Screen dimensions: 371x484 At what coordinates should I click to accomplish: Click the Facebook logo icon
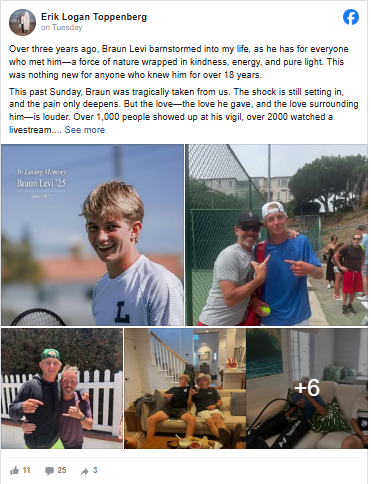tap(351, 17)
